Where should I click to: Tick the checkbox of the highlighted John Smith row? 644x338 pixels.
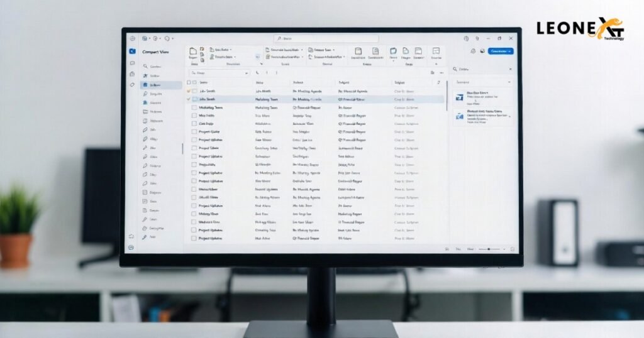click(x=194, y=99)
